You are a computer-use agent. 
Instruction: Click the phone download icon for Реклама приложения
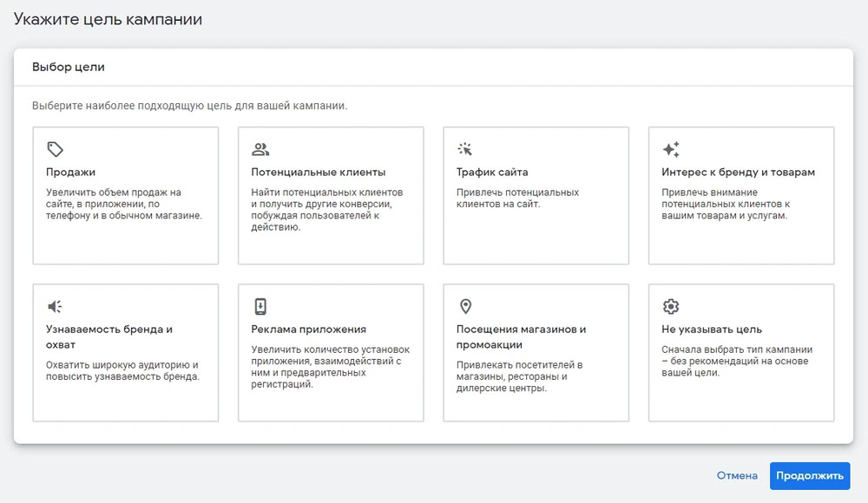(x=260, y=306)
